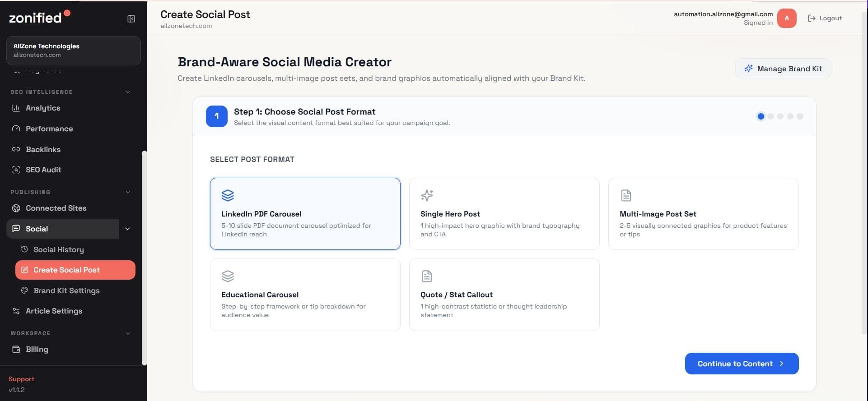Collapse the SEO Intelligence section chevron
The width and height of the screenshot is (868, 401).
pos(128,92)
